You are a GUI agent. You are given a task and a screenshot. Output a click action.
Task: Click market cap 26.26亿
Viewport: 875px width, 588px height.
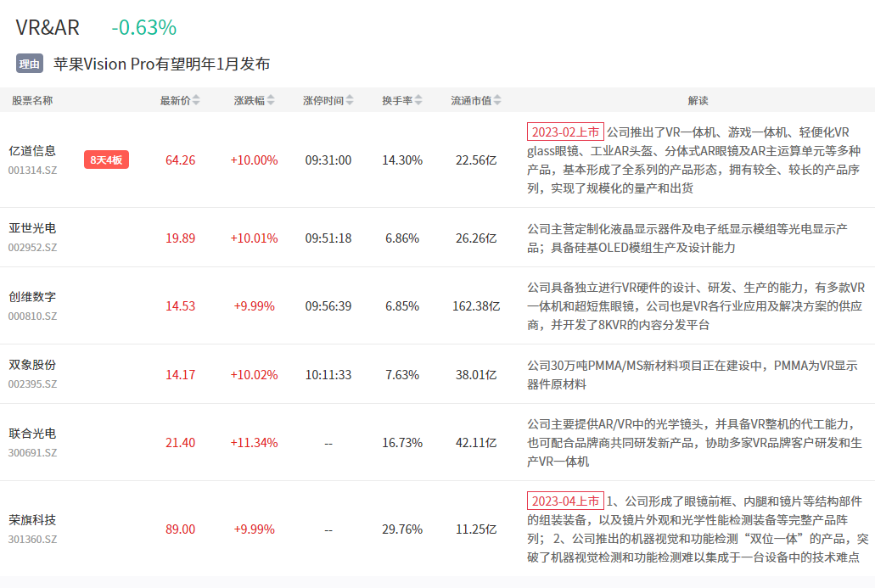click(x=476, y=238)
